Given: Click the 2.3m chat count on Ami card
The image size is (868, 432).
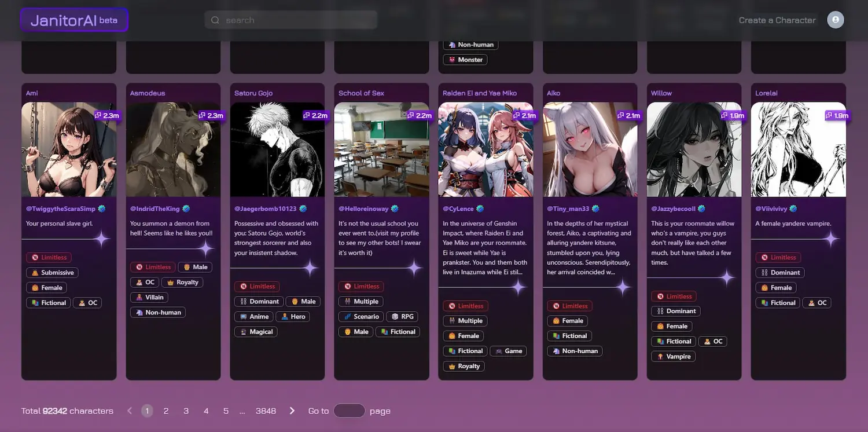Looking at the screenshot, I should click(107, 116).
